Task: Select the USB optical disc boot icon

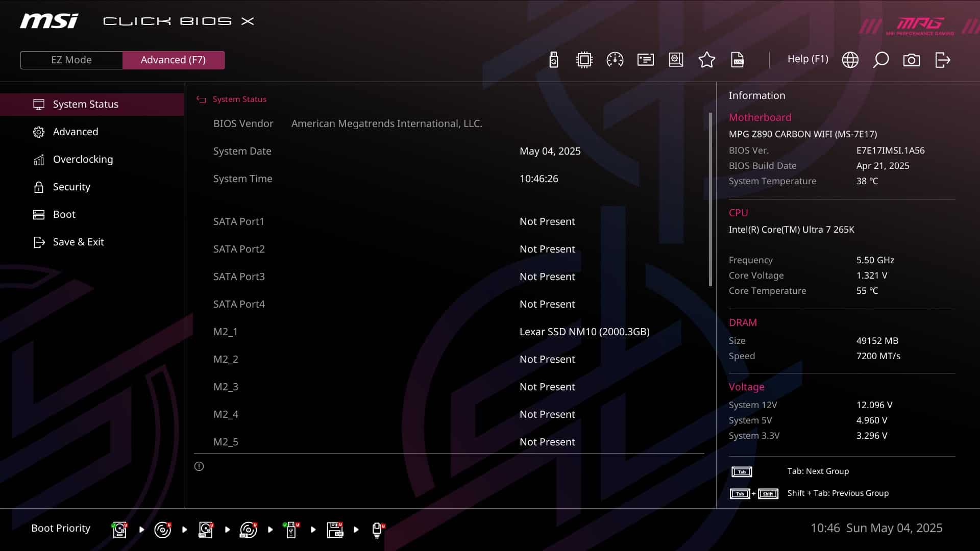Action: click(248, 530)
